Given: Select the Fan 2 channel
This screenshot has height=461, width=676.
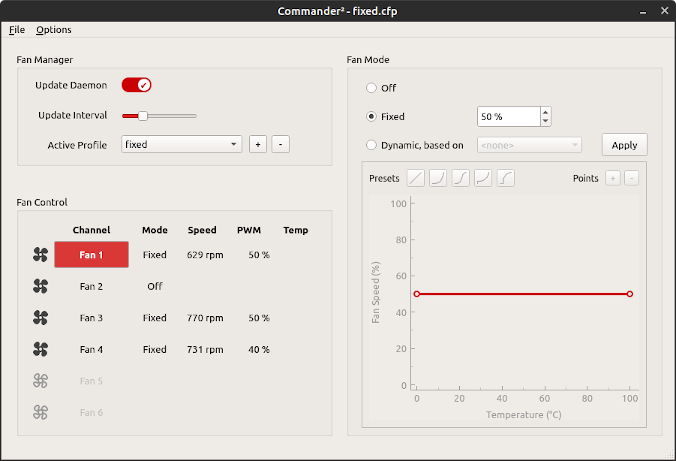Looking at the screenshot, I should coord(91,286).
